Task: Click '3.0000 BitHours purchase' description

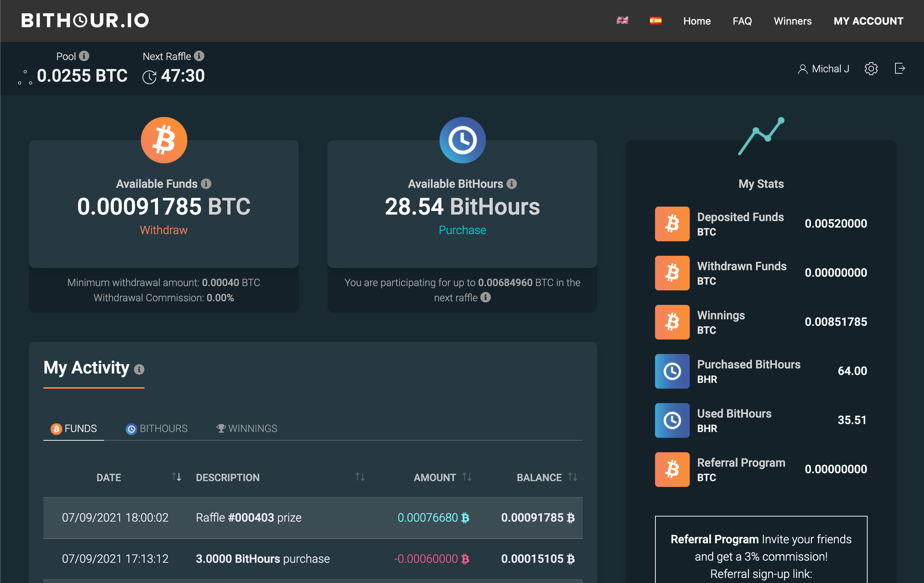Action: [x=263, y=559]
